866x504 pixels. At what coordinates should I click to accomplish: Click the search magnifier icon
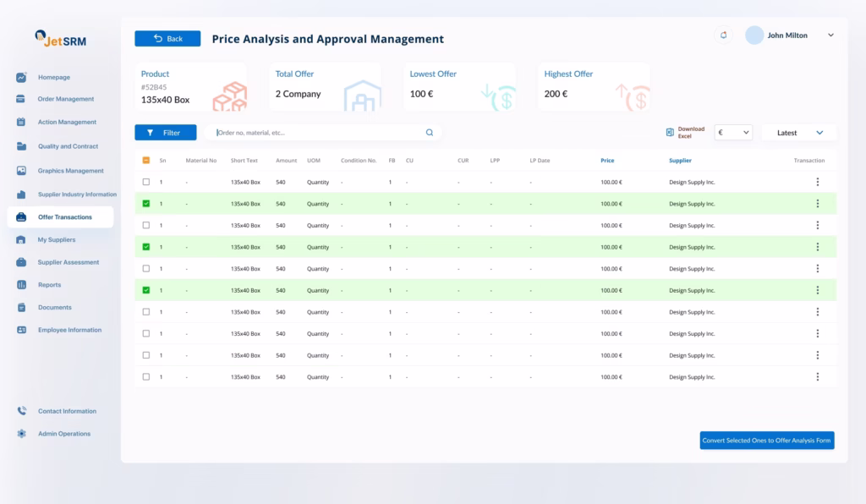429,133
